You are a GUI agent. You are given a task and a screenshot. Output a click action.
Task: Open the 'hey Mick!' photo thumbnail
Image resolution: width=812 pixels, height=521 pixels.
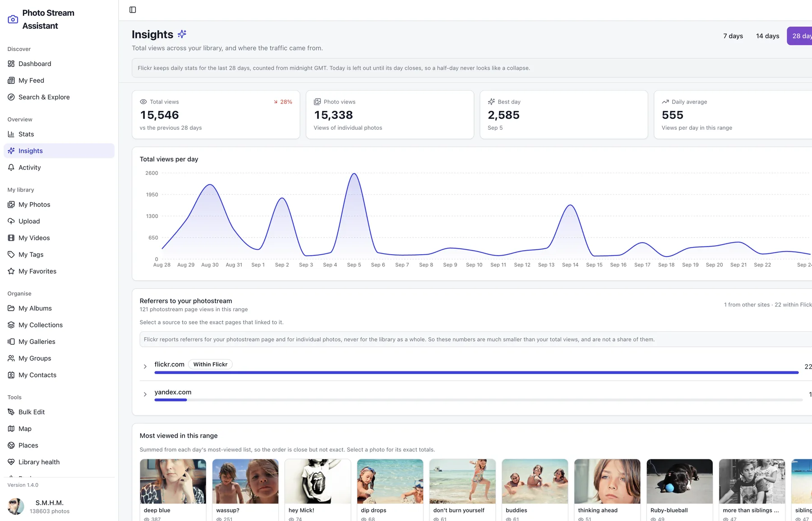[x=318, y=481]
